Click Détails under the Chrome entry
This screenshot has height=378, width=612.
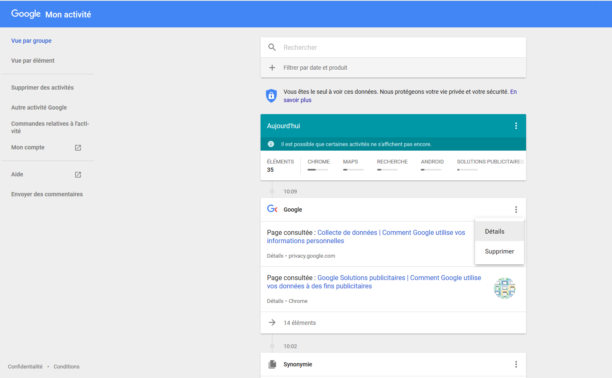[275, 301]
